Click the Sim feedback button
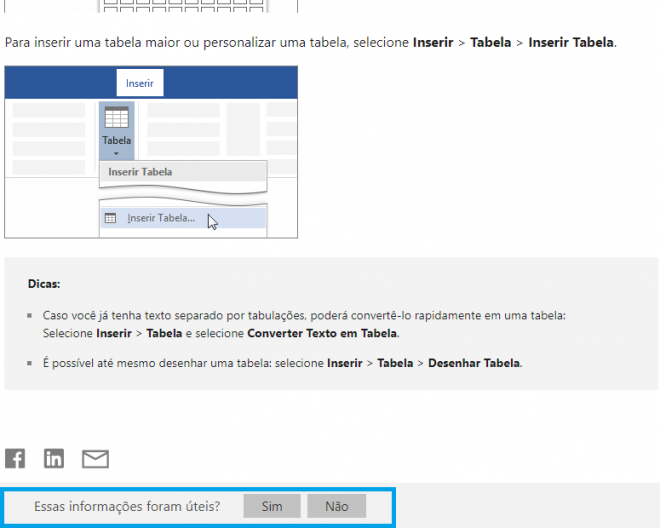The height and width of the screenshot is (528, 660). [272, 506]
